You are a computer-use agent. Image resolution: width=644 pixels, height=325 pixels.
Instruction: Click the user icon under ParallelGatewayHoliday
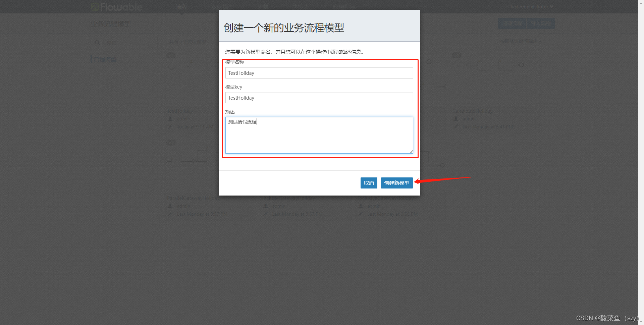point(170,206)
